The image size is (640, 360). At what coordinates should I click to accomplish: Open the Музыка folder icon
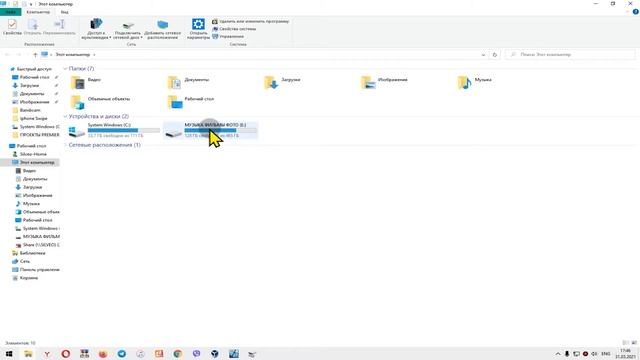pyautogui.click(x=464, y=82)
